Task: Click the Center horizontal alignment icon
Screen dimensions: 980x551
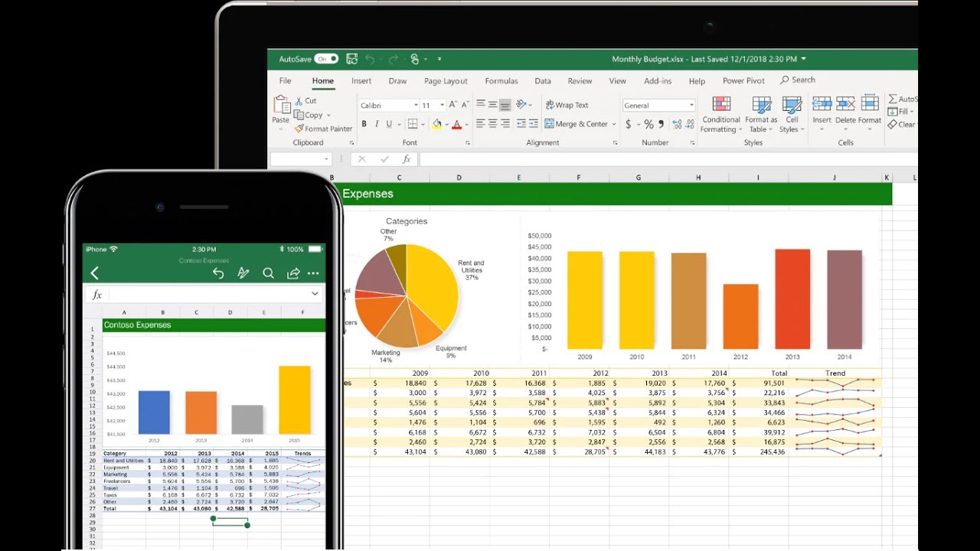Action: (x=493, y=124)
